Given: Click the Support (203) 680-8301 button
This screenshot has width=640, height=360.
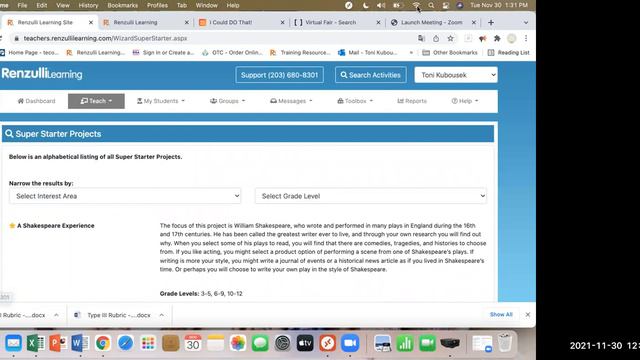Looking at the screenshot, I should pos(280,75).
